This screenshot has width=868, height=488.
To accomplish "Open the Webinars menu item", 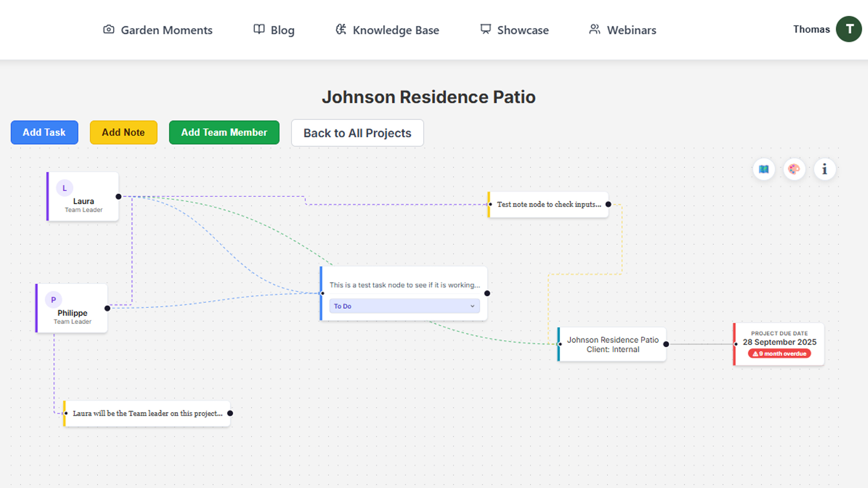I will tap(623, 30).
